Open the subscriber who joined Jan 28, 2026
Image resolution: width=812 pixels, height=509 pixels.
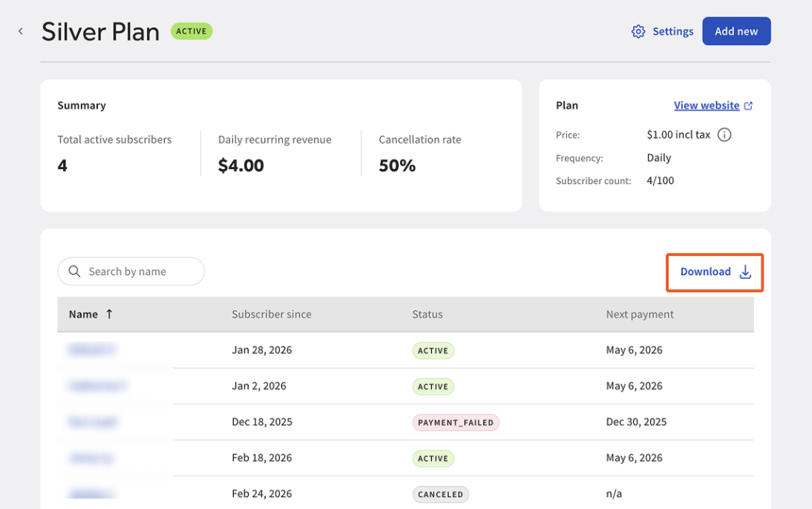point(91,350)
